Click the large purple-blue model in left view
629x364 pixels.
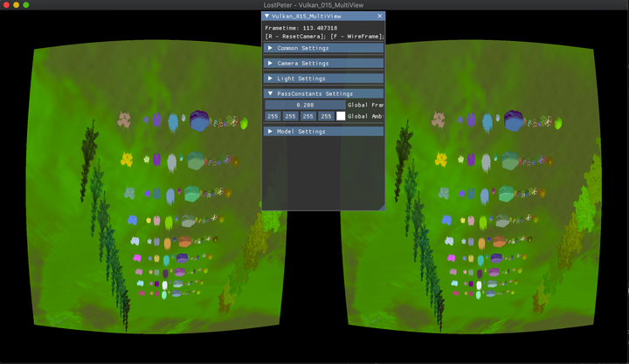pos(199,120)
